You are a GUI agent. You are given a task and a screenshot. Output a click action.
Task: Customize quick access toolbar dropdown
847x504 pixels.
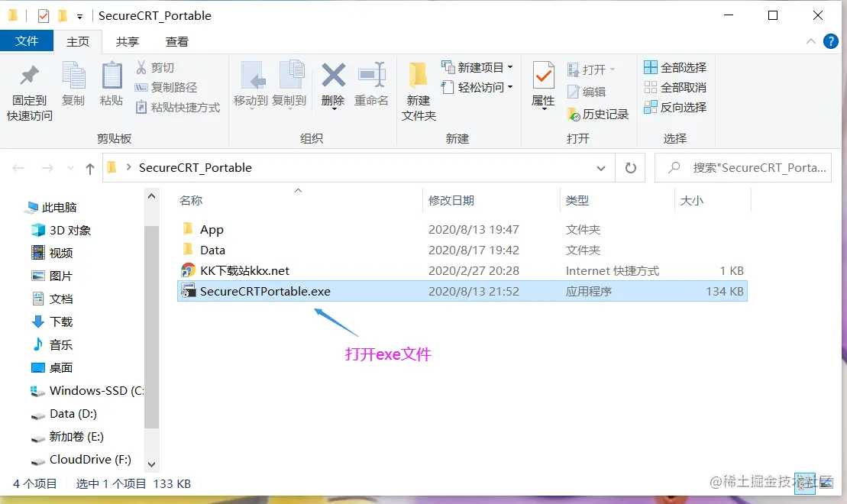click(x=79, y=17)
